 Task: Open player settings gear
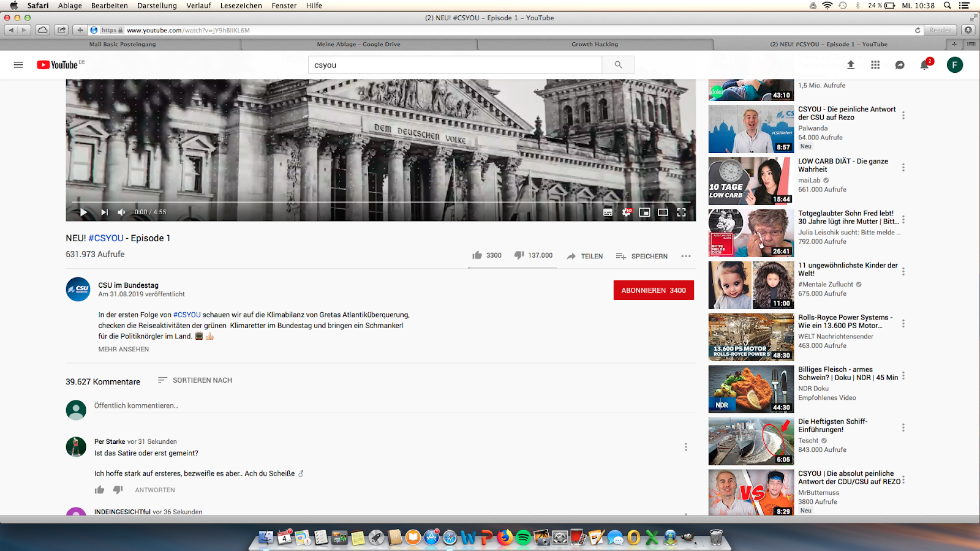[x=627, y=212]
